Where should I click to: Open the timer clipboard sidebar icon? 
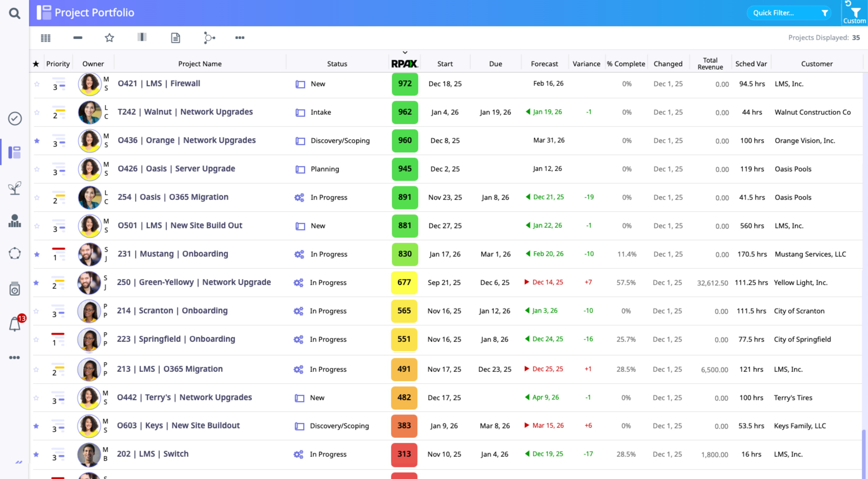point(15,289)
